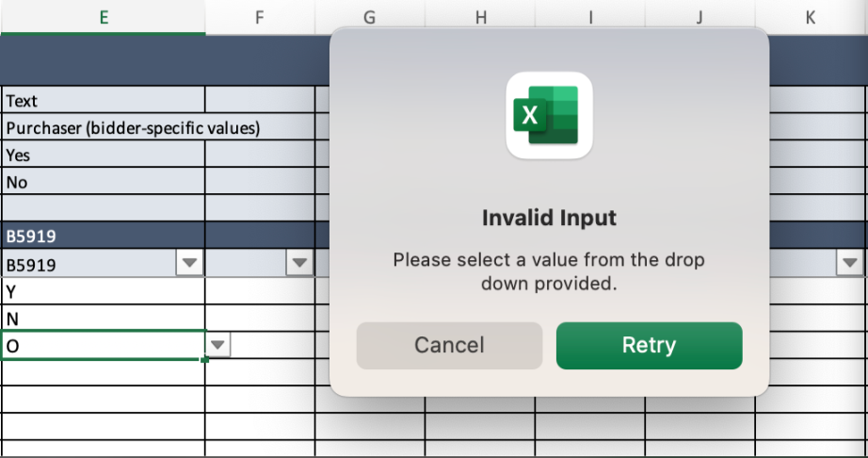Select the cell containing N
Viewport: 868px width, 458px height.
point(103,318)
